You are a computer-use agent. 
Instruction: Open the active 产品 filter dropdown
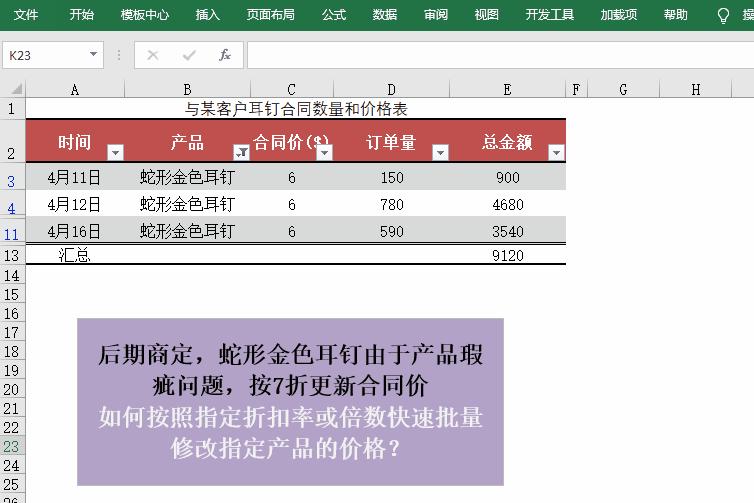tap(241, 152)
